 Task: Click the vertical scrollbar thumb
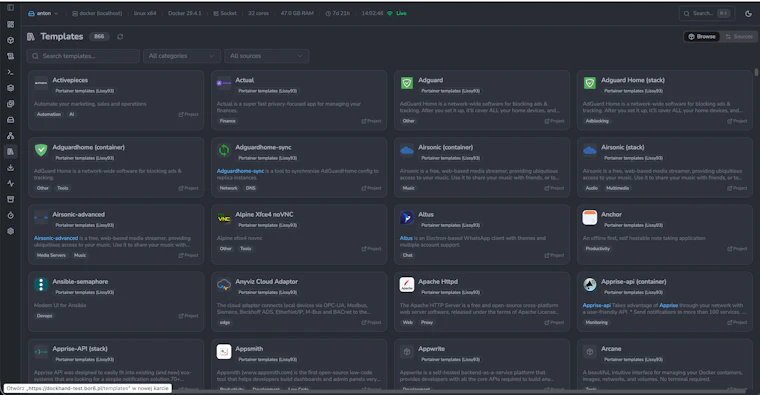point(756,72)
